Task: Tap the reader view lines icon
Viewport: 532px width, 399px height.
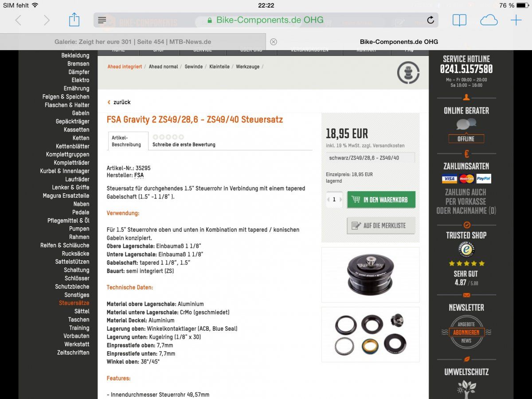Action: tap(102, 20)
